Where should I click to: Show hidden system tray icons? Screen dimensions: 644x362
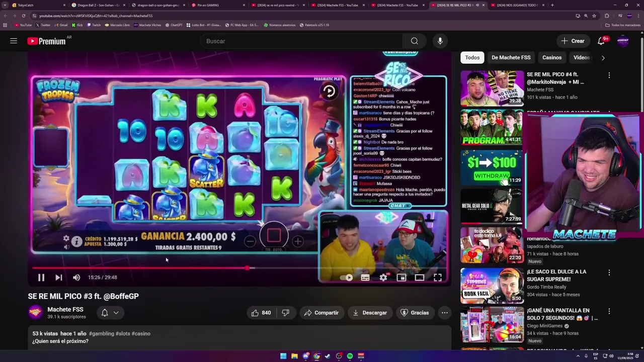[x=578, y=356]
